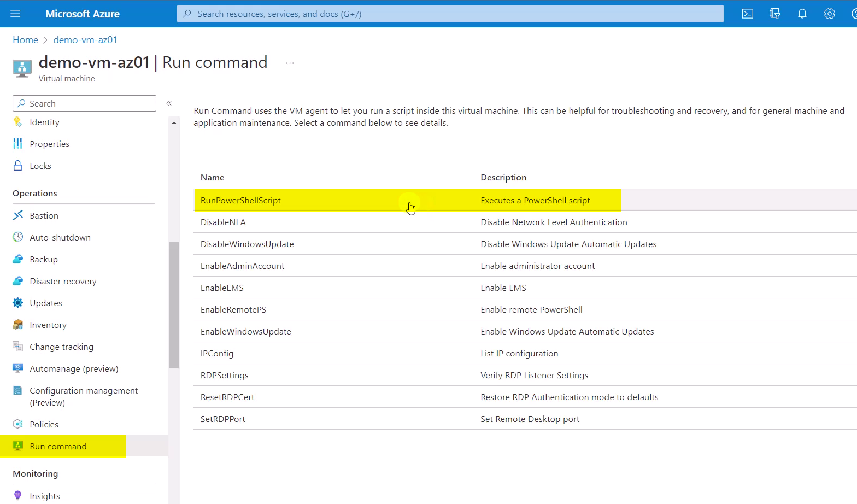Open Cloud Shell from the top bar
857x504 pixels.
(x=748, y=14)
